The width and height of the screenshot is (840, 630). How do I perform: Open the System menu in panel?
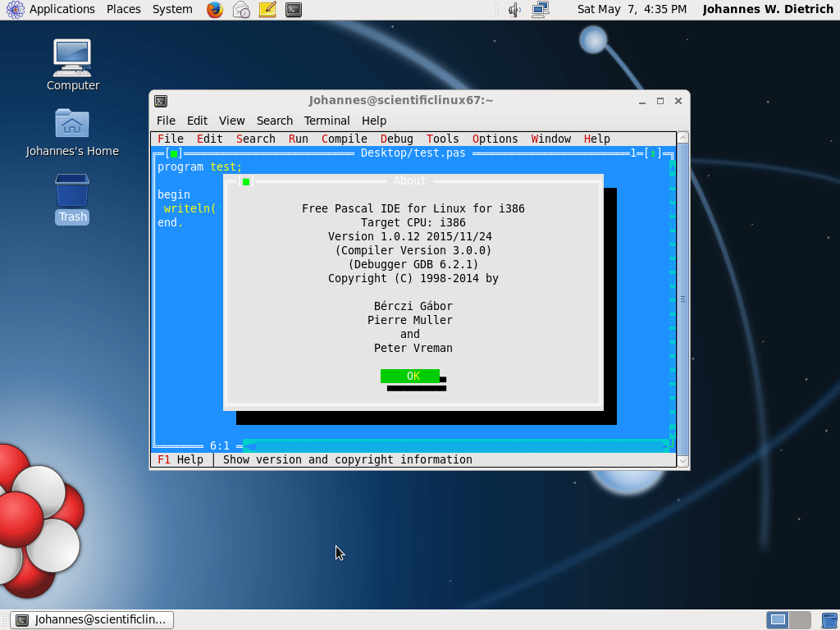[172, 9]
